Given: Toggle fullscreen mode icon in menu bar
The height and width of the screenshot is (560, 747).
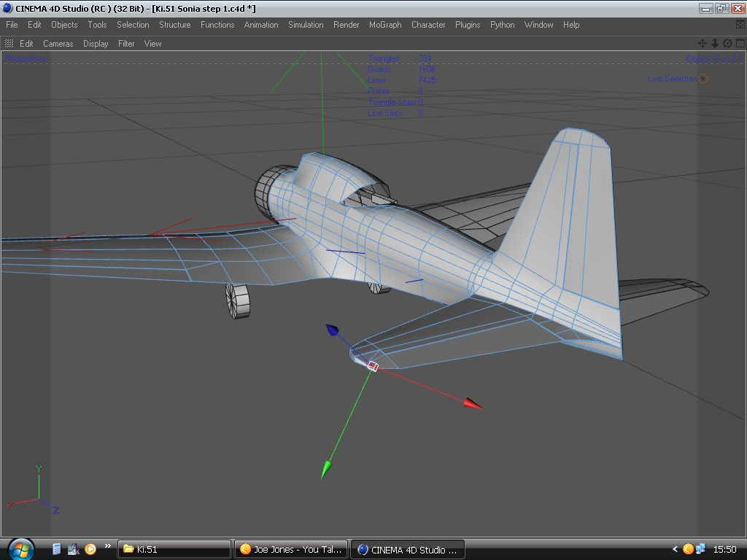Looking at the screenshot, I should (x=740, y=25).
